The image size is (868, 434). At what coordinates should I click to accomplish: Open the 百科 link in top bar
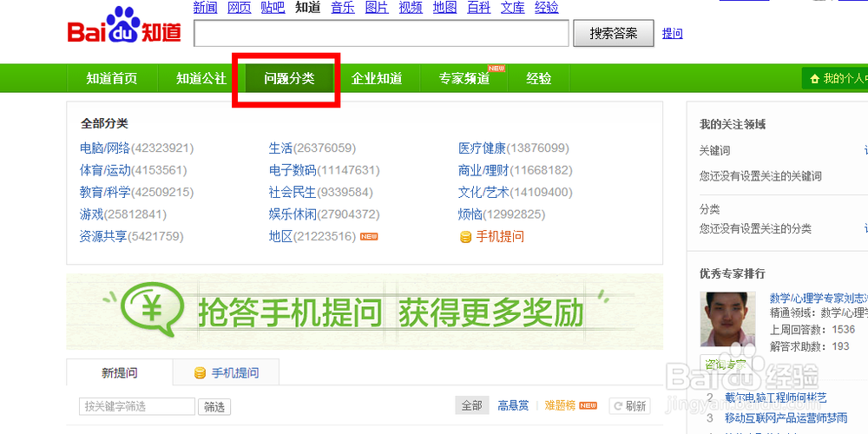click(479, 8)
